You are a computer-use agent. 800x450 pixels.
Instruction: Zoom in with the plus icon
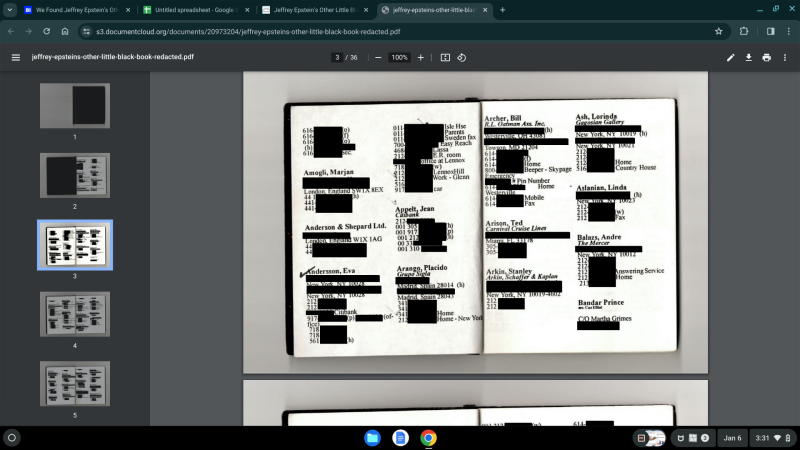click(420, 58)
